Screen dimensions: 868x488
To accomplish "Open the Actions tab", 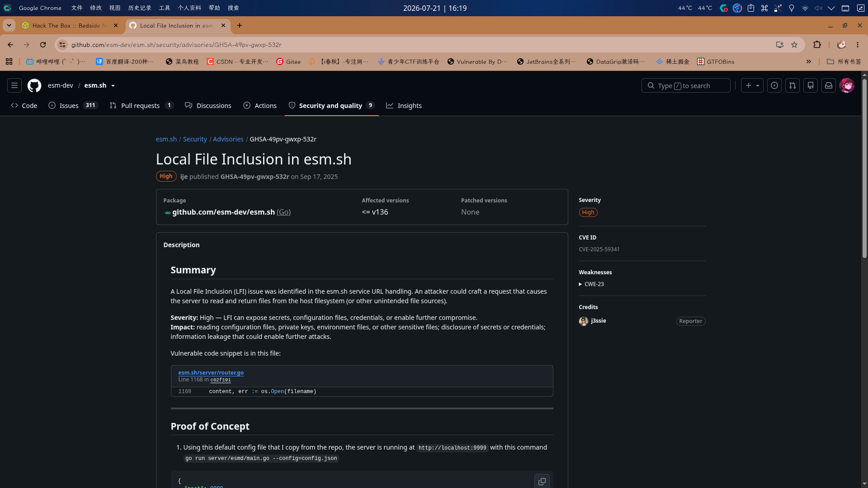I will 260,105.
